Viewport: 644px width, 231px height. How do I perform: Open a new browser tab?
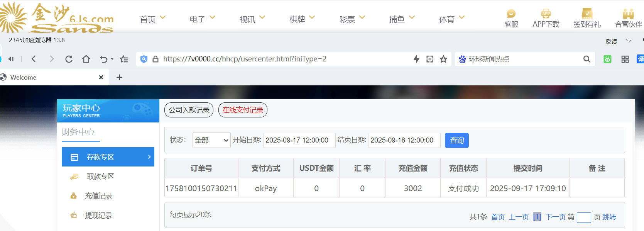click(x=119, y=77)
